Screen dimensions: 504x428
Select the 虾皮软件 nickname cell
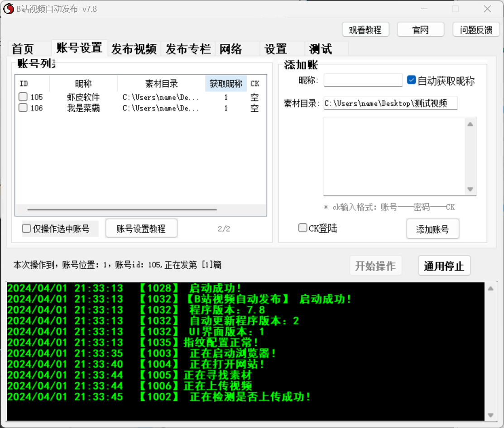(x=83, y=97)
